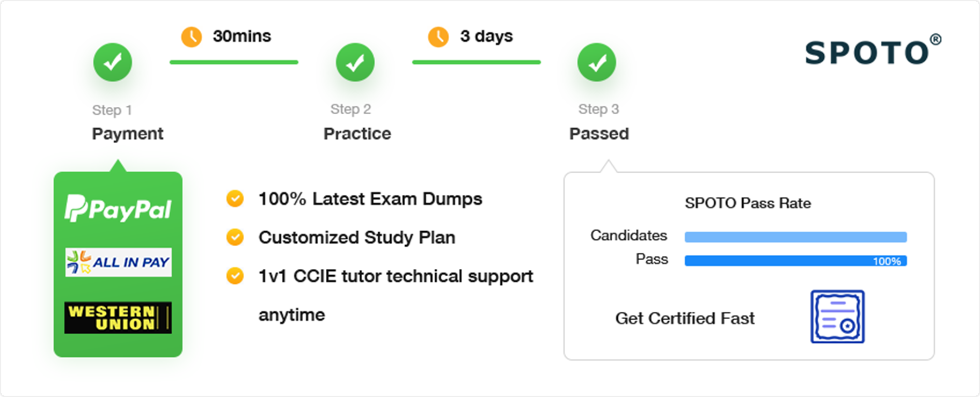Screen dimensions: 980x397
Task: Click the Step 1 green checkmark circle
Action: [113, 62]
